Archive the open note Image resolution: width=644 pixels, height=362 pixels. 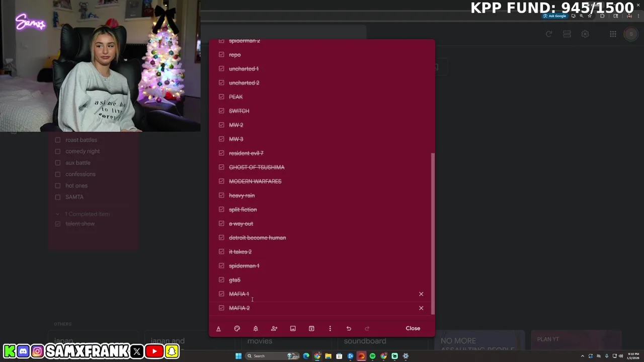pyautogui.click(x=311, y=328)
